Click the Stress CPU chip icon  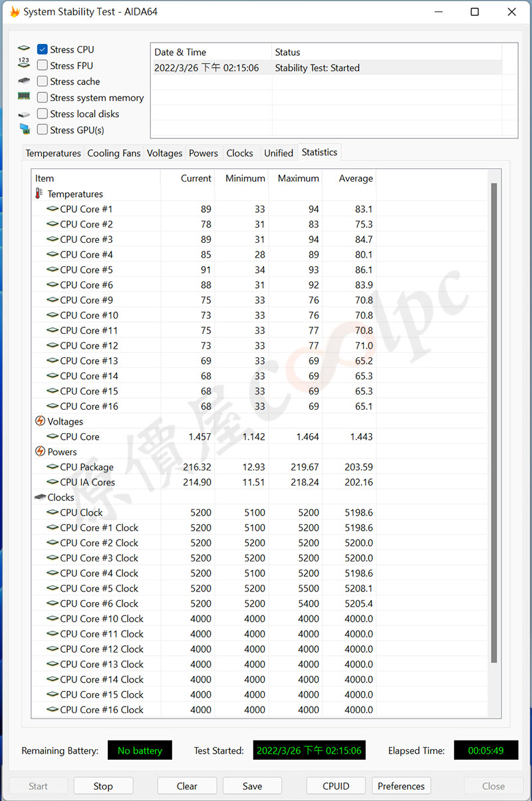point(24,49)
